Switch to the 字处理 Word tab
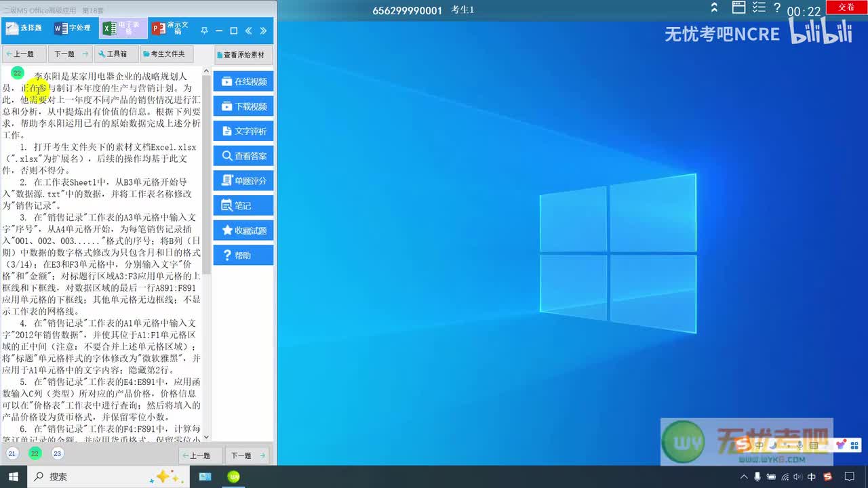868x488 pixels. (x=73, y=28)
